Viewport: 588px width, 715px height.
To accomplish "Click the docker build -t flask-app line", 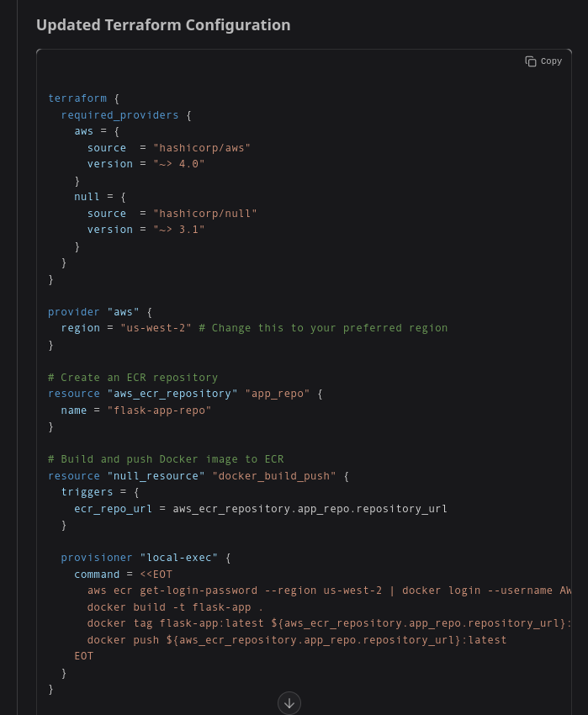I will click(175, 607).
